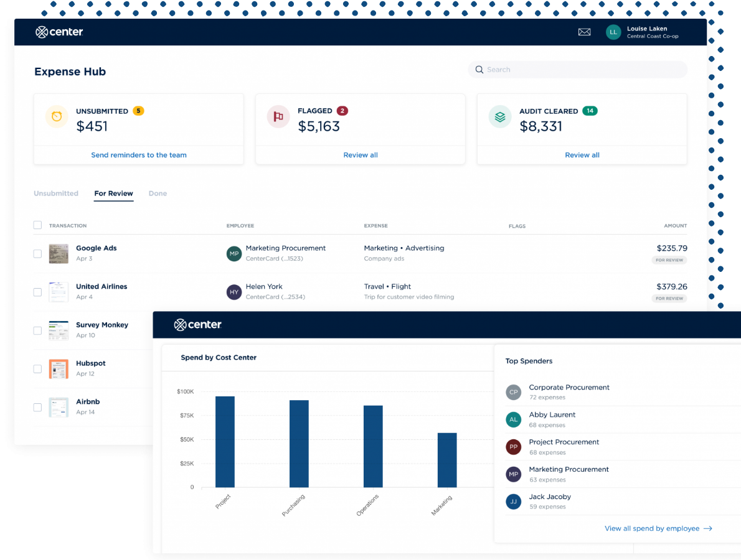Click the HY avatar for Helen York
Viewport: 741px width, 560px height.
pos(234,292)
